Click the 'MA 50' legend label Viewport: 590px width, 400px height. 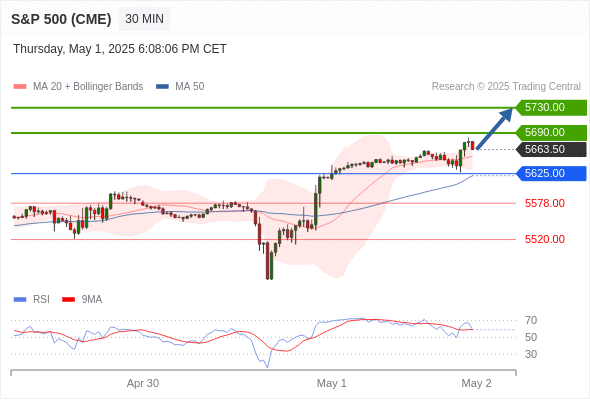click(x=190, y=87)
